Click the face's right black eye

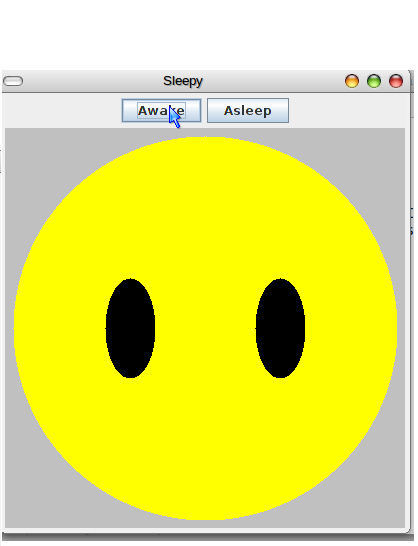click(280, 328)
